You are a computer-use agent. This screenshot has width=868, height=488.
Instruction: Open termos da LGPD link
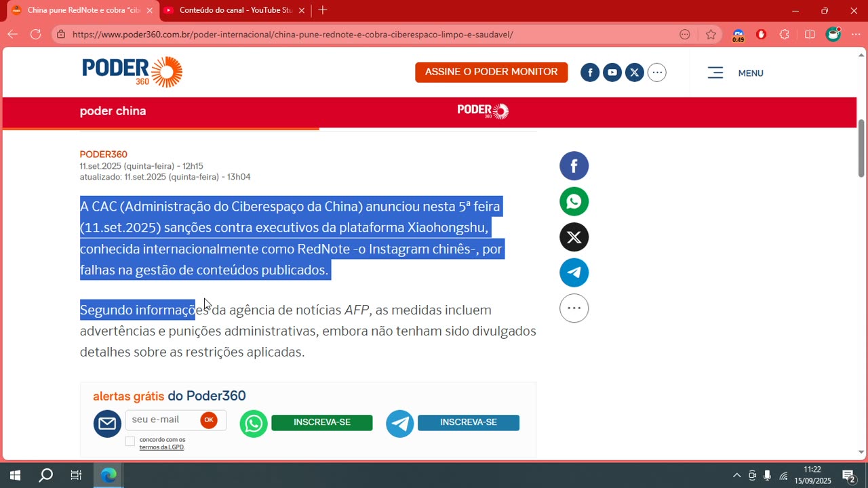click(161, 447)
